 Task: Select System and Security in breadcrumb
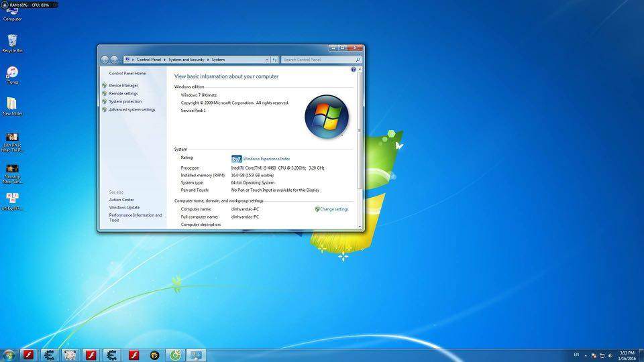[x=186, y=60]
